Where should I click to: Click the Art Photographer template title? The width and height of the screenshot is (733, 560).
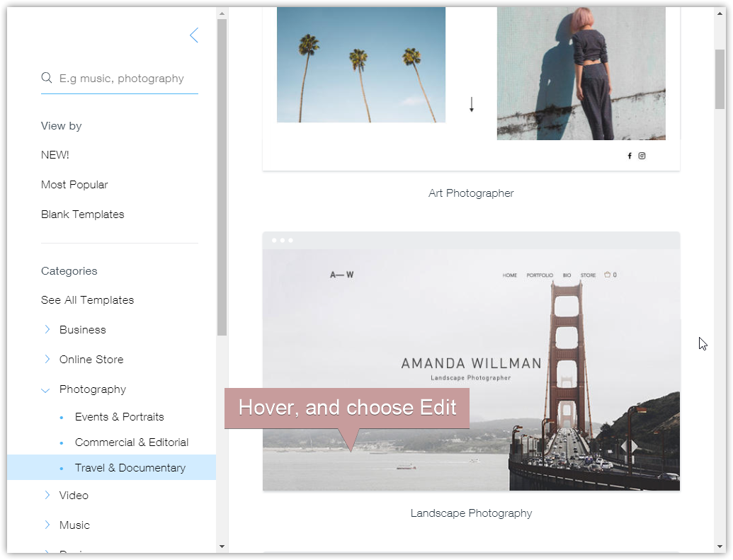click(x=471, y=193)
